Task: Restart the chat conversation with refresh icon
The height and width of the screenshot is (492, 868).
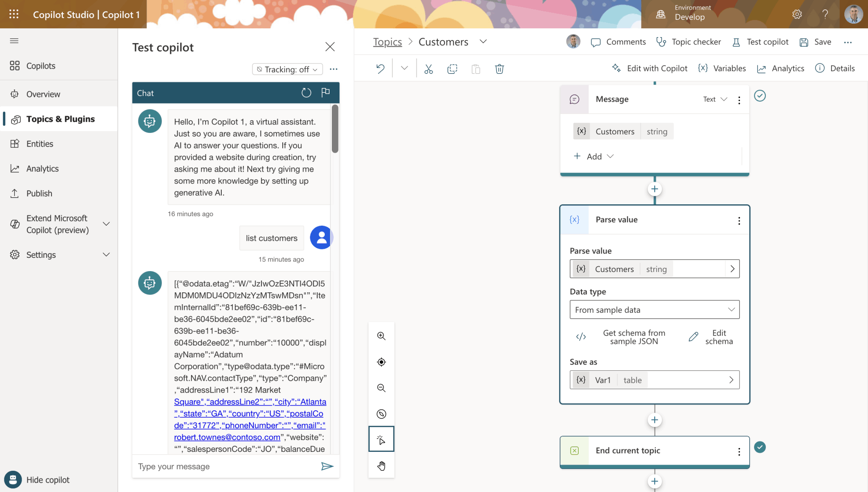Action: pos(306,93)
